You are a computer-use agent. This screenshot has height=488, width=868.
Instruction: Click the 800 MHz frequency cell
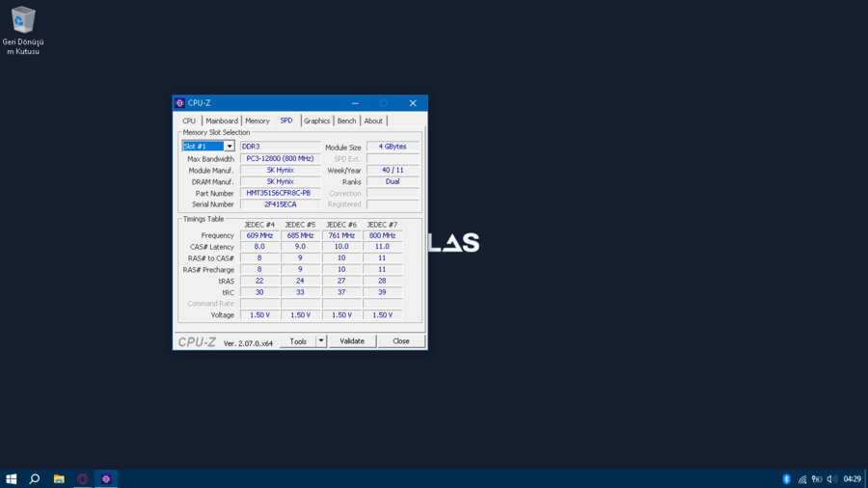(382, 235)
